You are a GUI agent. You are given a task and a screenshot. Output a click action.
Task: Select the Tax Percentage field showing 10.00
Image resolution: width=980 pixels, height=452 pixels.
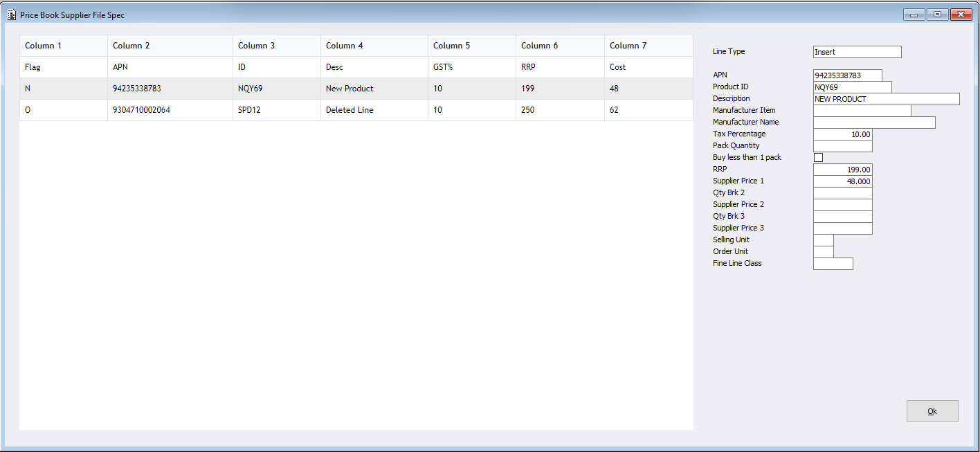click(843, 134)
